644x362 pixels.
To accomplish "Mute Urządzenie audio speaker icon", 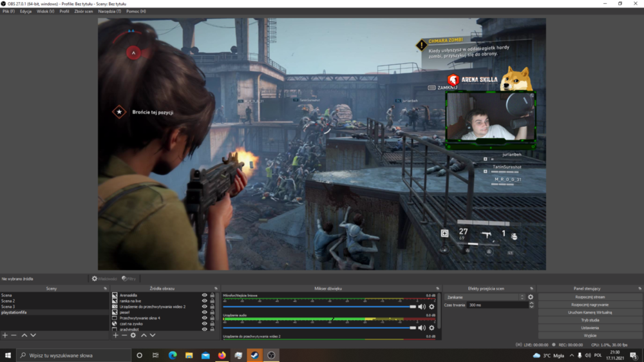I will [x=422, y=327].
